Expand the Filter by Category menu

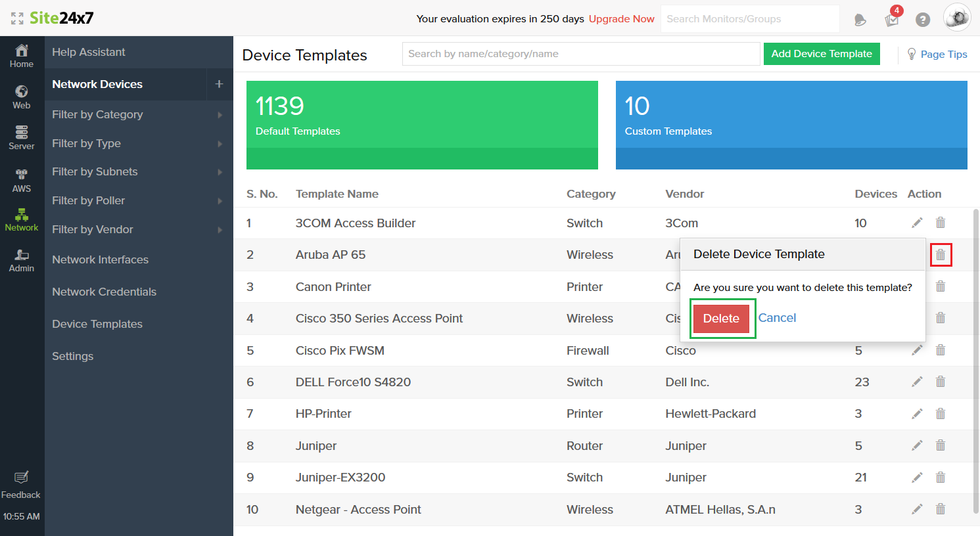(97, 114)
